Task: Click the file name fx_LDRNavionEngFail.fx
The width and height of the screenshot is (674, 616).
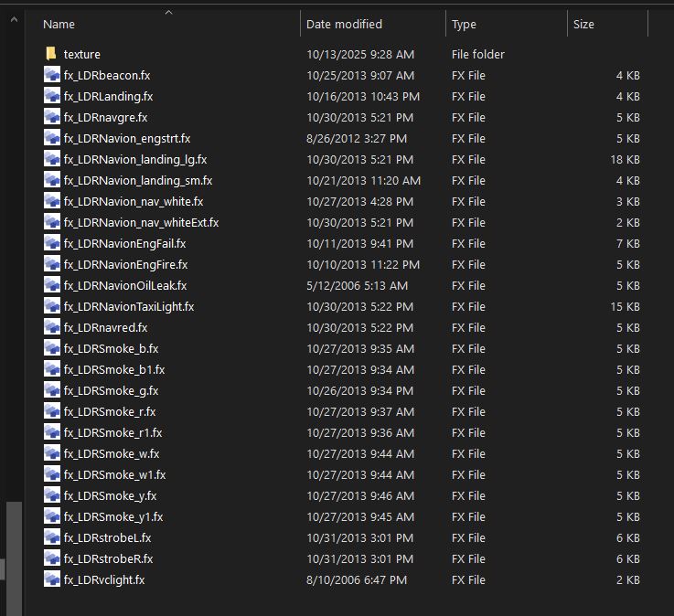Action: click(125, 243)
